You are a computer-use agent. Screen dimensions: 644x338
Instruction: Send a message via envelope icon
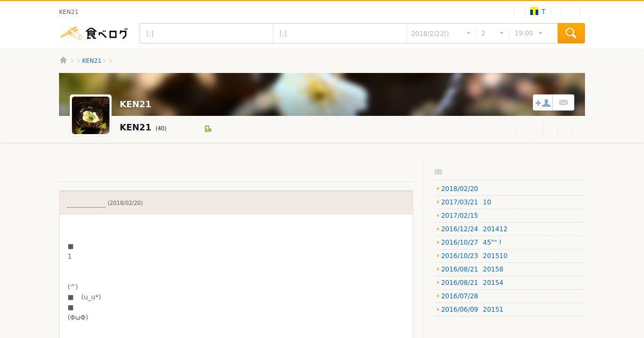click(563, 102)
